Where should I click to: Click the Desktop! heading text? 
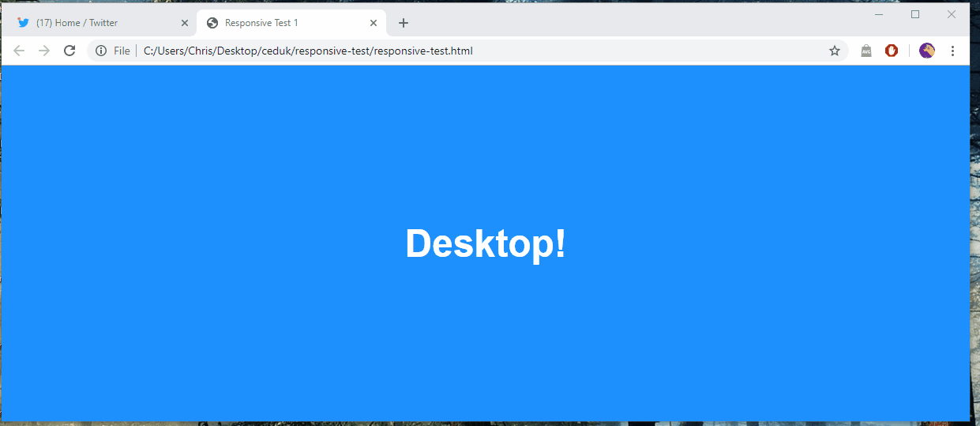click(x=486, y=243)
